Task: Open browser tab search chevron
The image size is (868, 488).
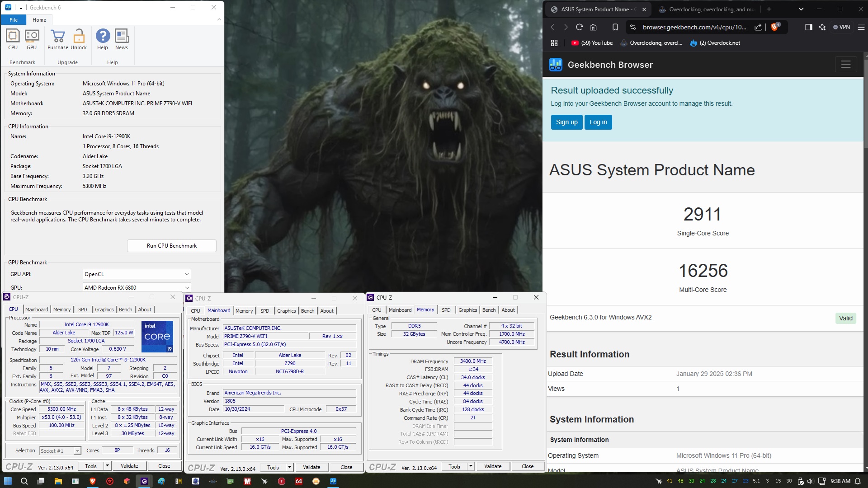Action: click(801, 9)
